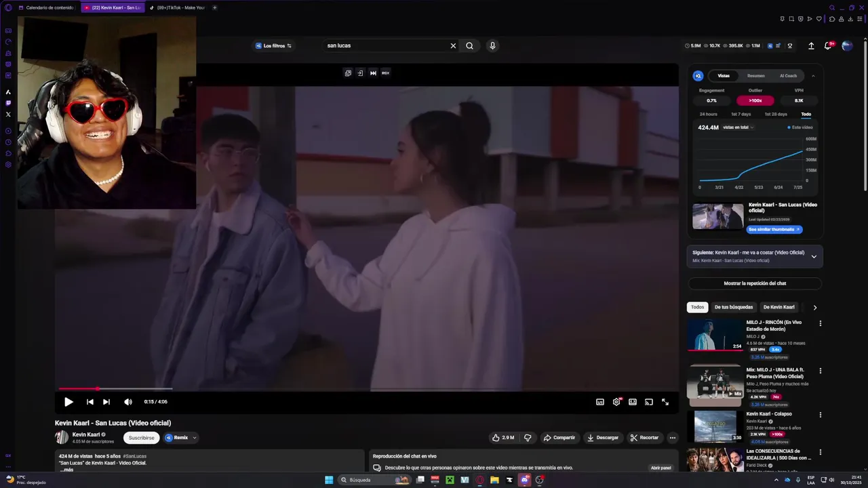The image size is (868, 488).
Task: Show next recommendation chips with arrow
Action: 814,307
